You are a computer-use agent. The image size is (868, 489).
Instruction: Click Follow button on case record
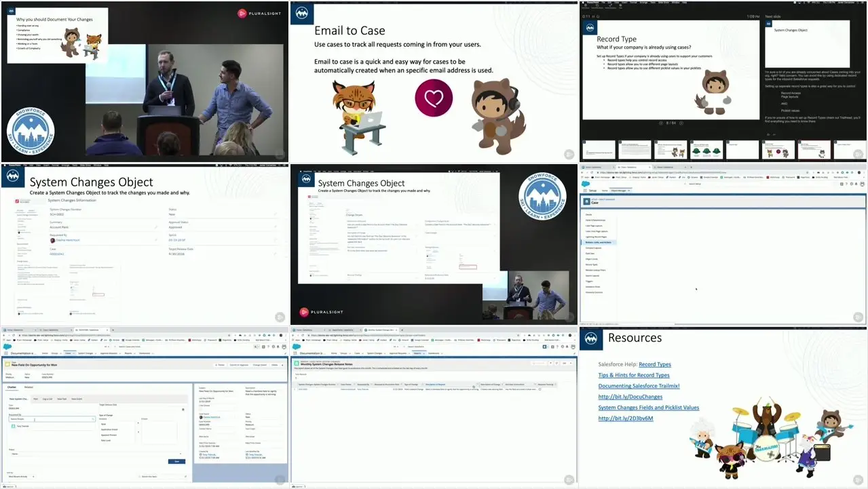click(x=219, y=365)
